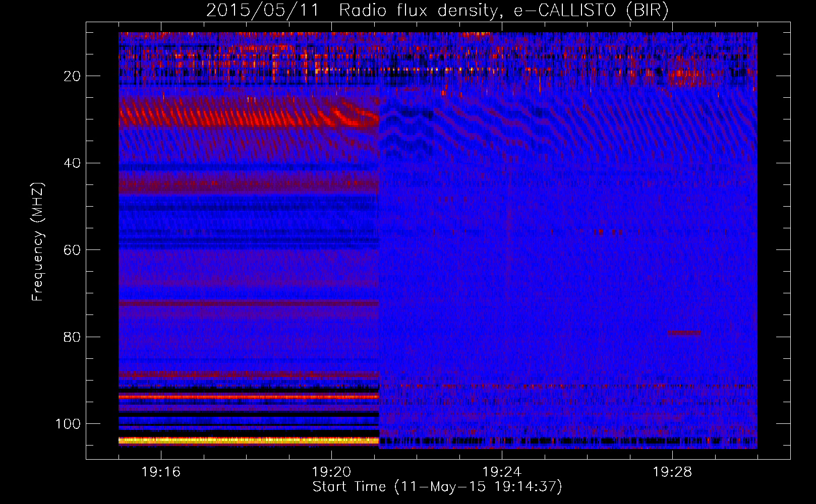Viewport: 816px width, 504px height.
Task: Click the 'Frequency (MHZ)' axis label
Action: (38, 242)
